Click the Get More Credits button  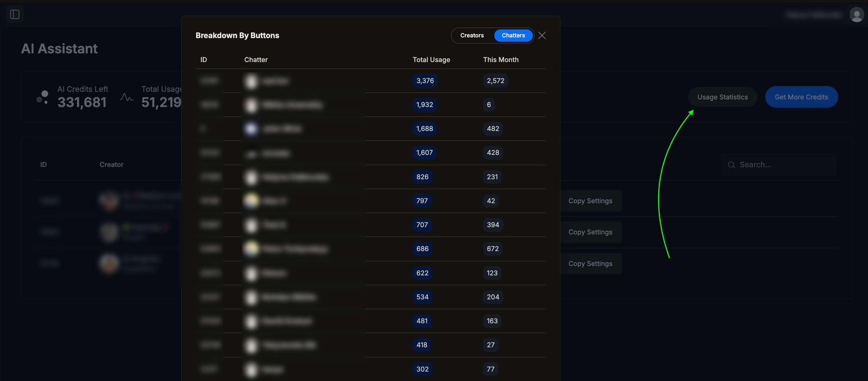pos(801,97)
